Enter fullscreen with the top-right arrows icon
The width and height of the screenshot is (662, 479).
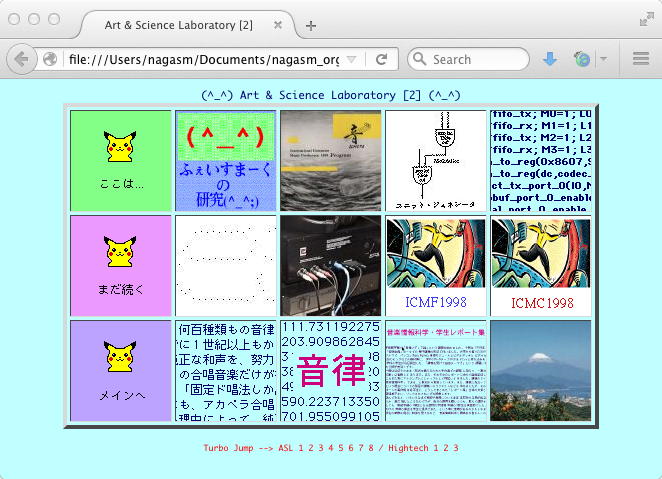(x=646, y=19)
